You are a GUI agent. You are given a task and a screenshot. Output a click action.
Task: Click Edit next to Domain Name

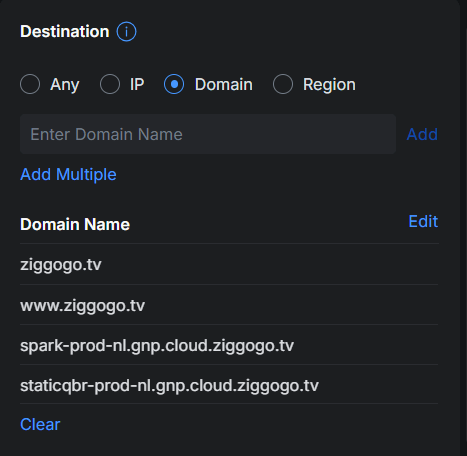(x=423, y=221)
